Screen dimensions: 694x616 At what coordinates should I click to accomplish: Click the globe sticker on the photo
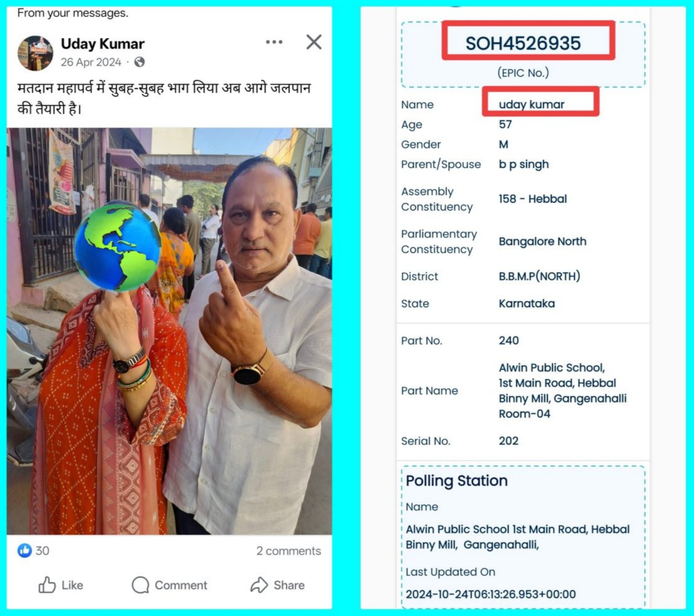point(118,246)
